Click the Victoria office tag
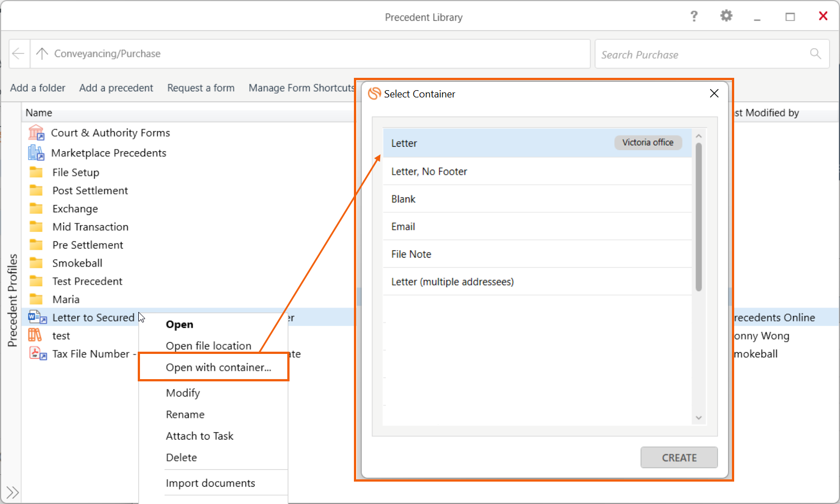Image resolution: width=840 pixels, height=504 pixels. (x=648, y=142)
